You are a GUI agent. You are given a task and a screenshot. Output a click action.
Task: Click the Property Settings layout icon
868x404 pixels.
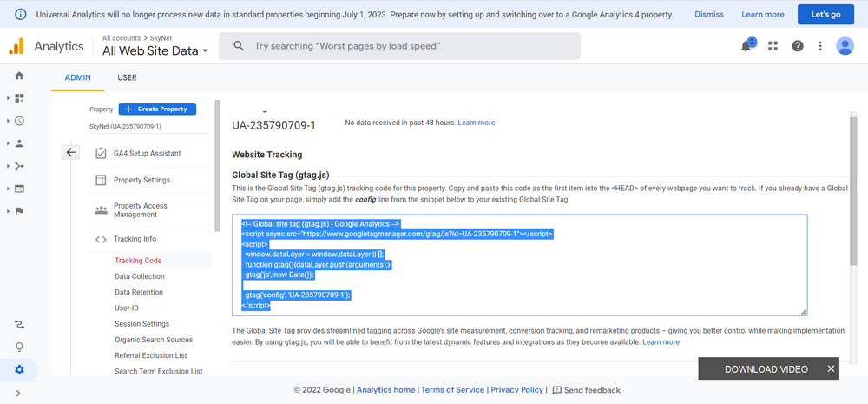(101, 180)
